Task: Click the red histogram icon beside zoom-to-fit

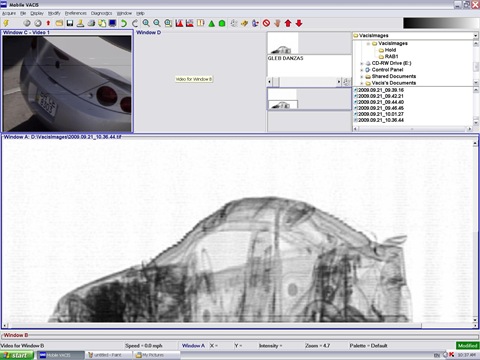Action: click(x=179, y=23)
